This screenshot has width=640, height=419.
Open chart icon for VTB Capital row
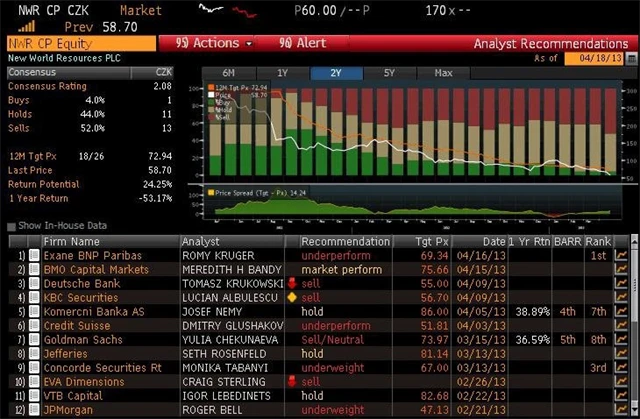click(621, 396)
